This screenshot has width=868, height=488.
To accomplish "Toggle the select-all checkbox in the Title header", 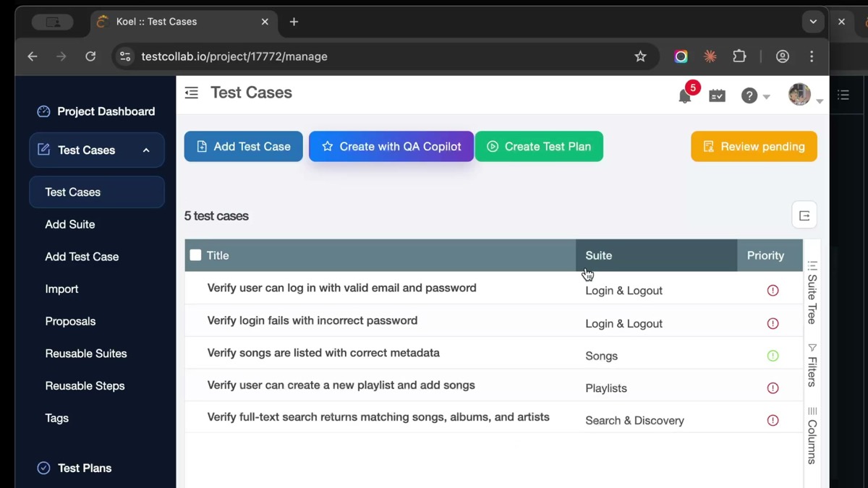I will pos(195,255).
